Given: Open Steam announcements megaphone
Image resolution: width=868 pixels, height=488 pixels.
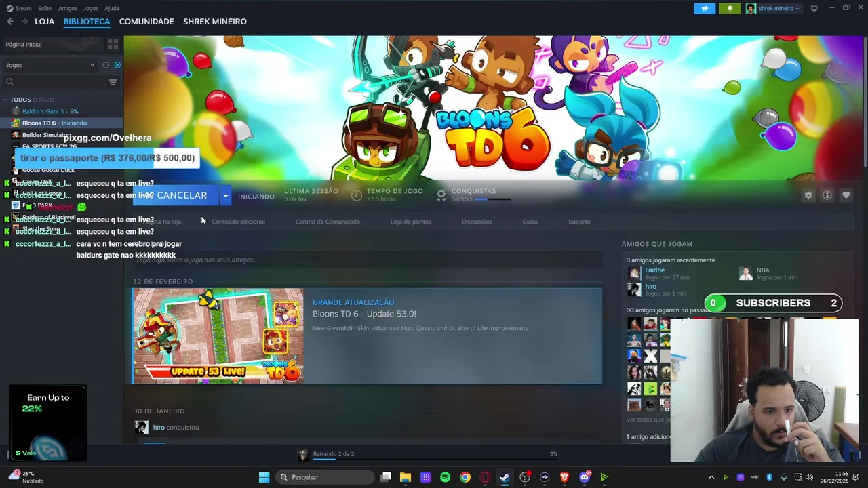Looking at the screenshot, I should point(705,8).
